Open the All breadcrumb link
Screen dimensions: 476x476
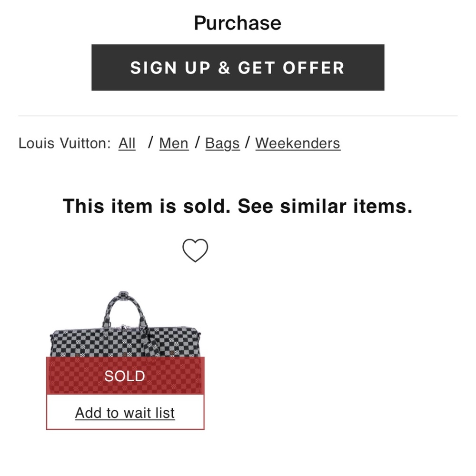pyautogui.click(x=127, y=143)
